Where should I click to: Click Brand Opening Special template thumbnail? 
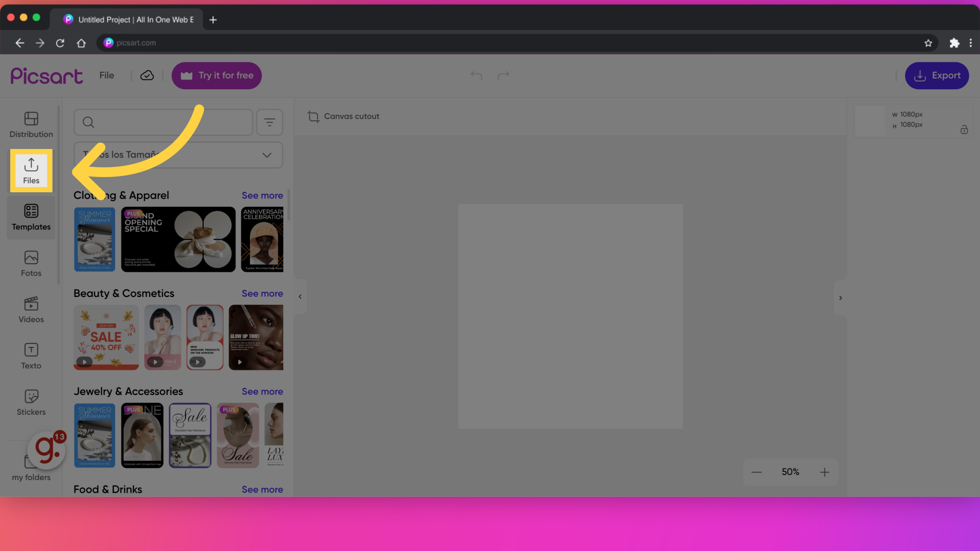pos(178,239)
